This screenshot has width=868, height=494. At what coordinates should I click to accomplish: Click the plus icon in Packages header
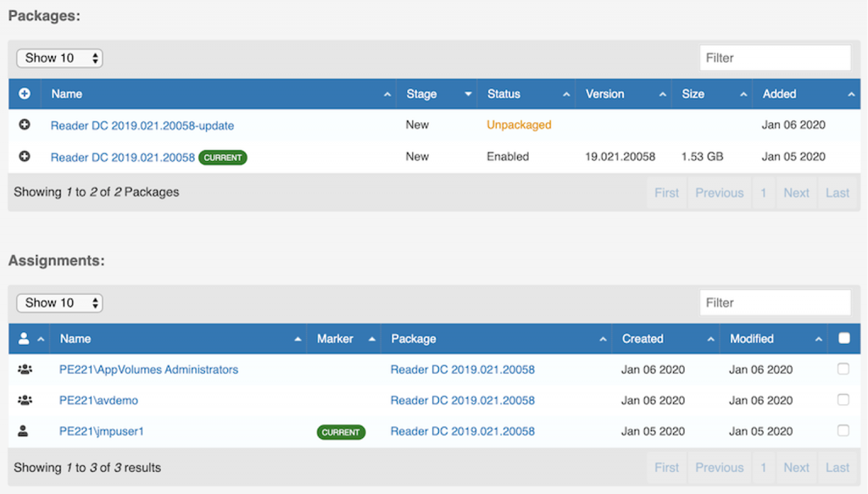point(25,94)
